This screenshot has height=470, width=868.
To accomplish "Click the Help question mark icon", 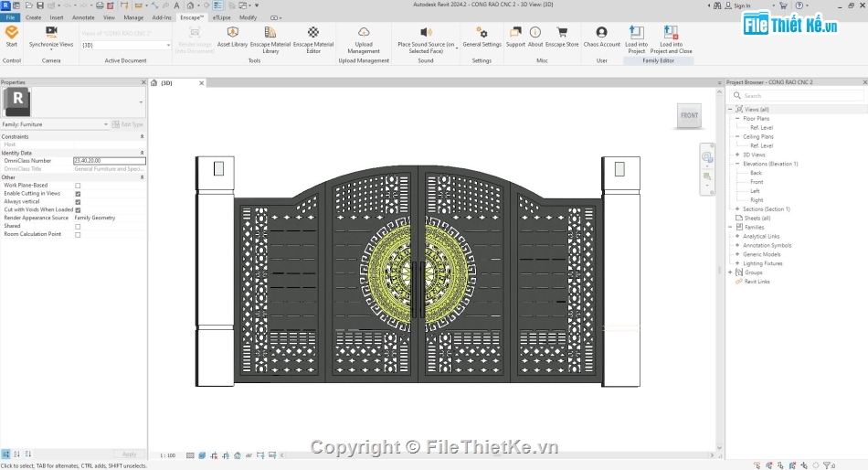I will [799, 5].
